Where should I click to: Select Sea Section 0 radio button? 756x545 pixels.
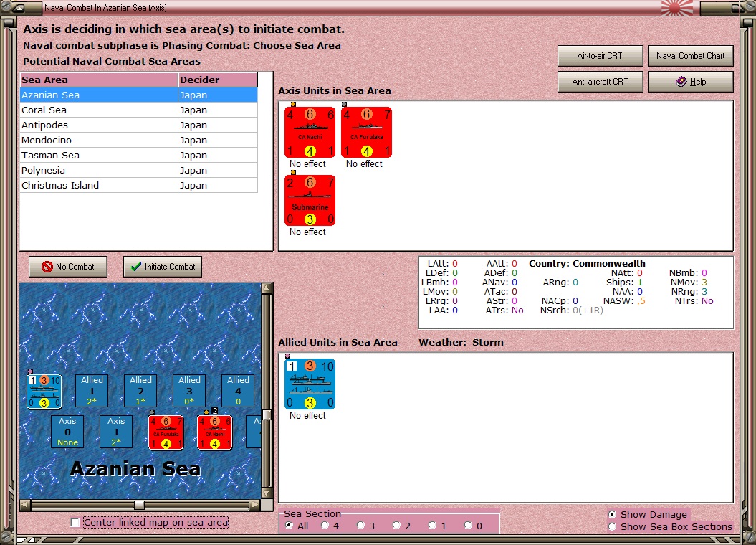[468, 525]
